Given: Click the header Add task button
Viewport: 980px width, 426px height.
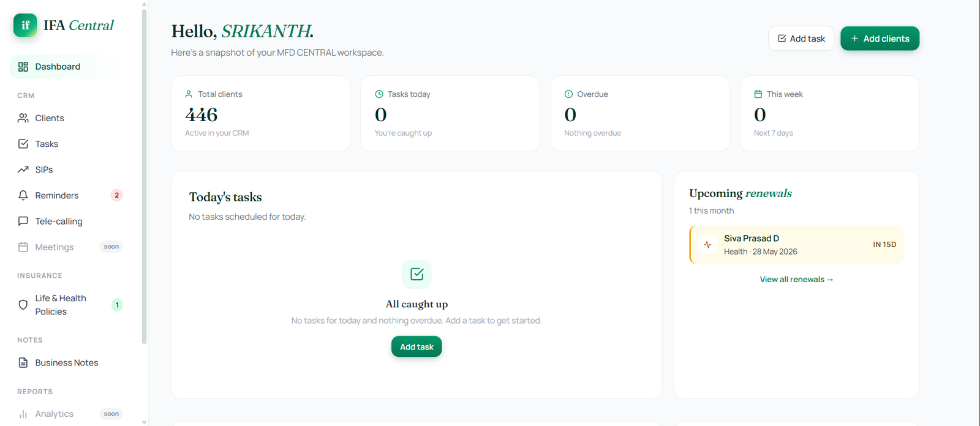Looking at the screenshot, I should click(x=801, y=39).
